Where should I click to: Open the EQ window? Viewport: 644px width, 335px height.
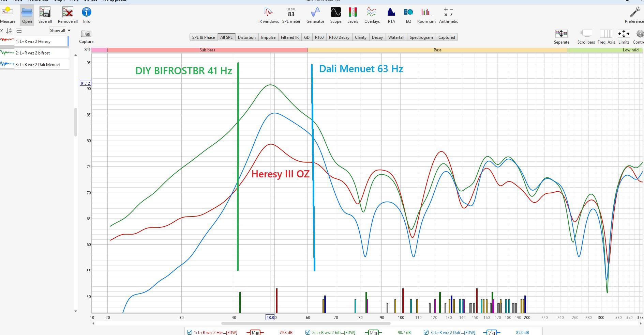tap(408, 15)
